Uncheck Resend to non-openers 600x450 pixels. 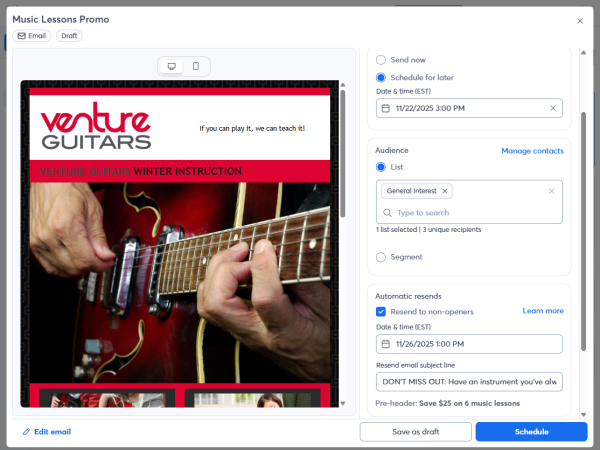pos(381,311)
